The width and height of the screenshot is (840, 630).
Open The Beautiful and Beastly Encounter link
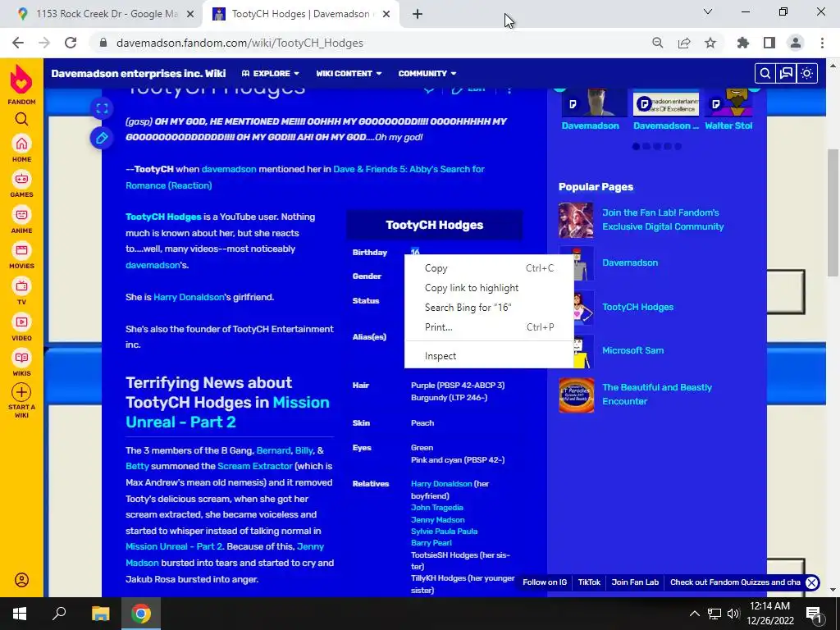(x=657, y=395)
